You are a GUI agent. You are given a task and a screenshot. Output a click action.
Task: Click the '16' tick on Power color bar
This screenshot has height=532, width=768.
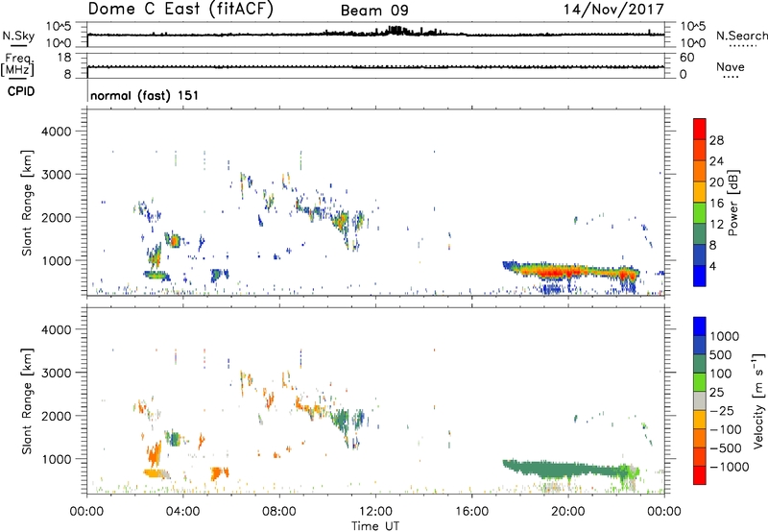pos(716,204)
